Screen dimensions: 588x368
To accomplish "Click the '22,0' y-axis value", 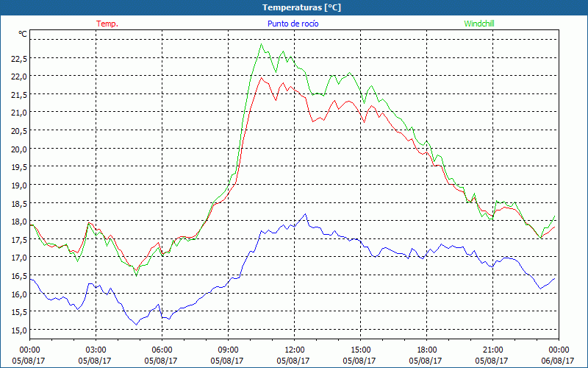I will click(19, 77).
